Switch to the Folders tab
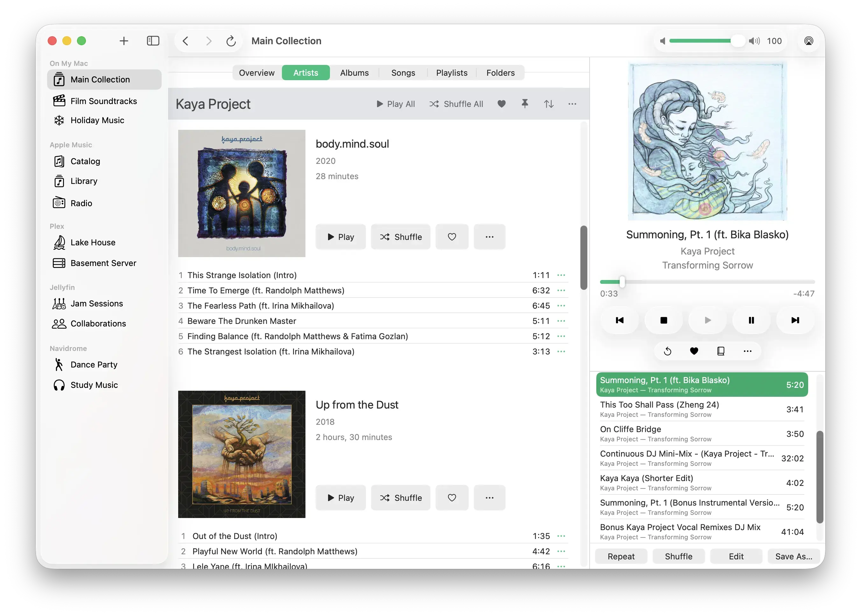Image resolution: width=861 pixels, height=616 pixels. click(x=500, y=73)
